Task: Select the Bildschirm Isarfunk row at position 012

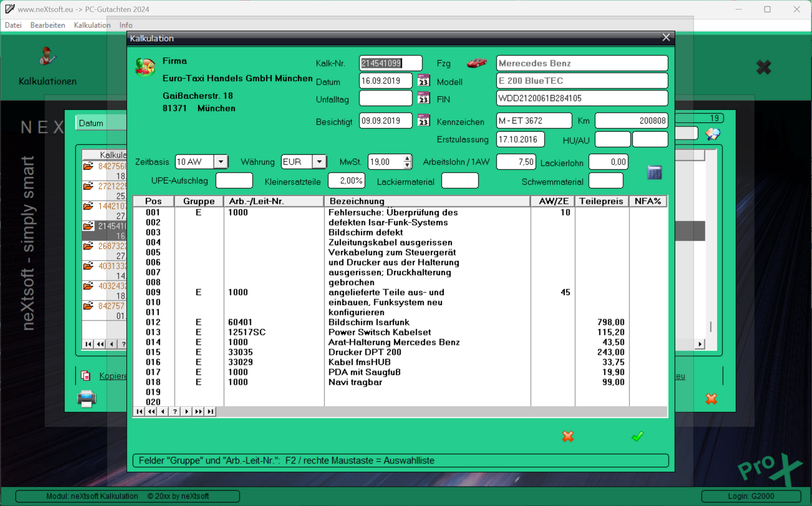Action: click(368, 322)
